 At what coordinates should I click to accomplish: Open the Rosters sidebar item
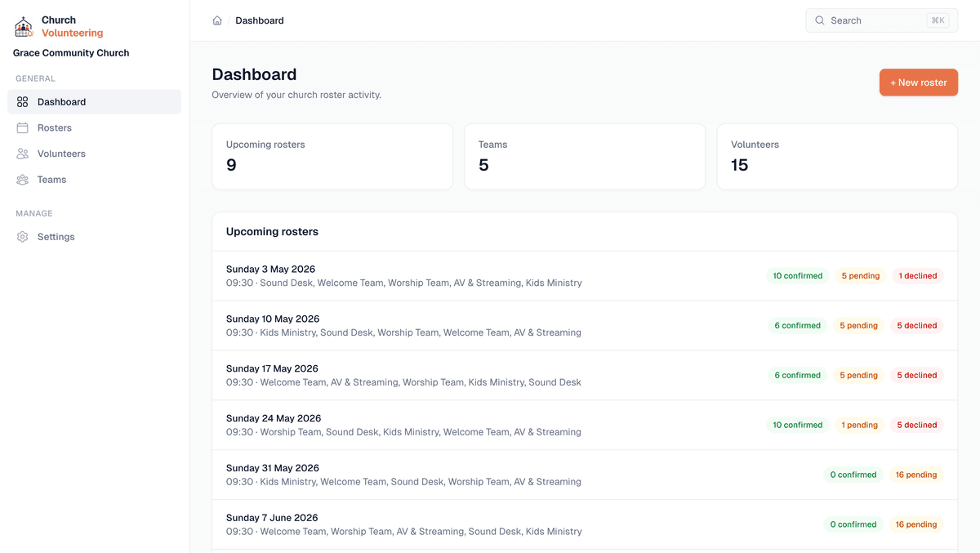(95, 128)
